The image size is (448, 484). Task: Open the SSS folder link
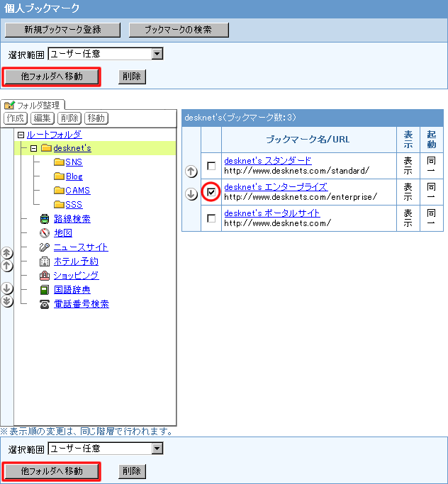point(74,204)
